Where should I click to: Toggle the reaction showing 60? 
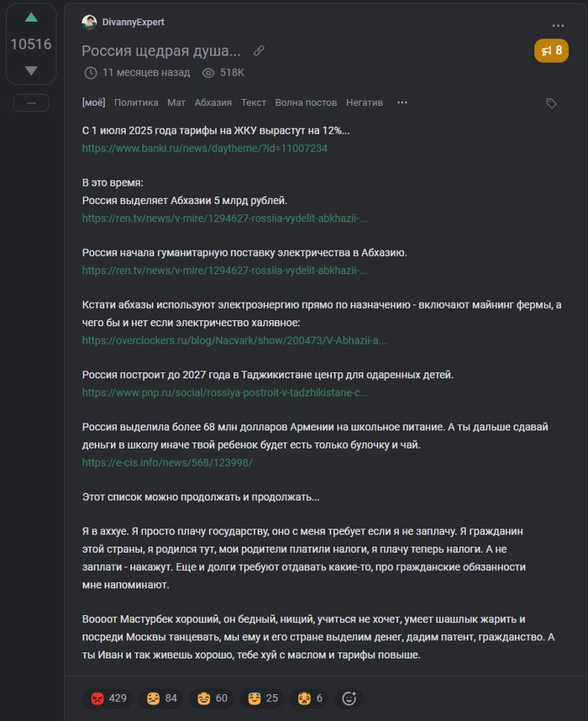[213, 698]
